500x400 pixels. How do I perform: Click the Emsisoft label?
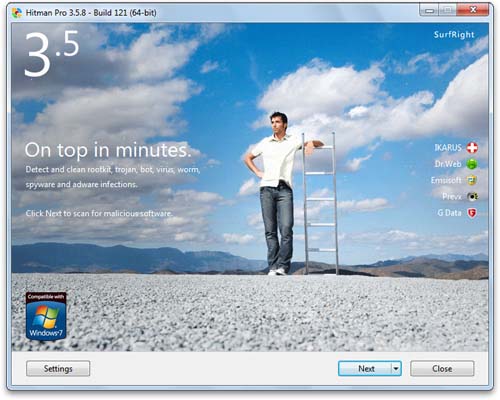coord(446,180)
